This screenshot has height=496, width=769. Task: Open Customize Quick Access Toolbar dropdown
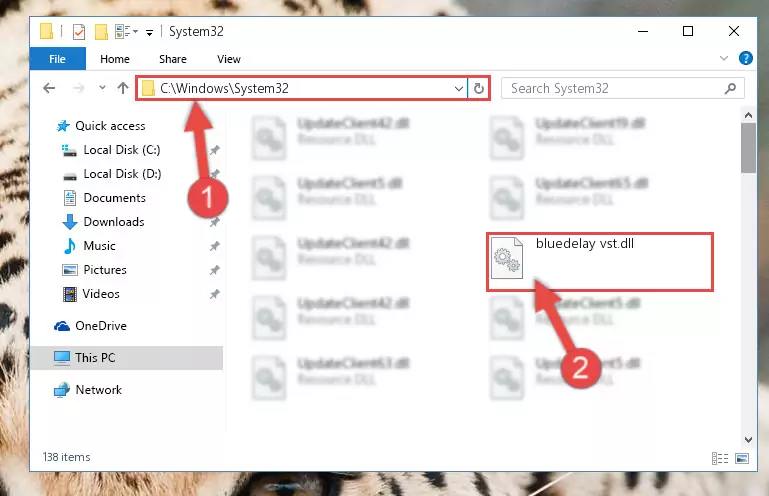coord(149,33)
